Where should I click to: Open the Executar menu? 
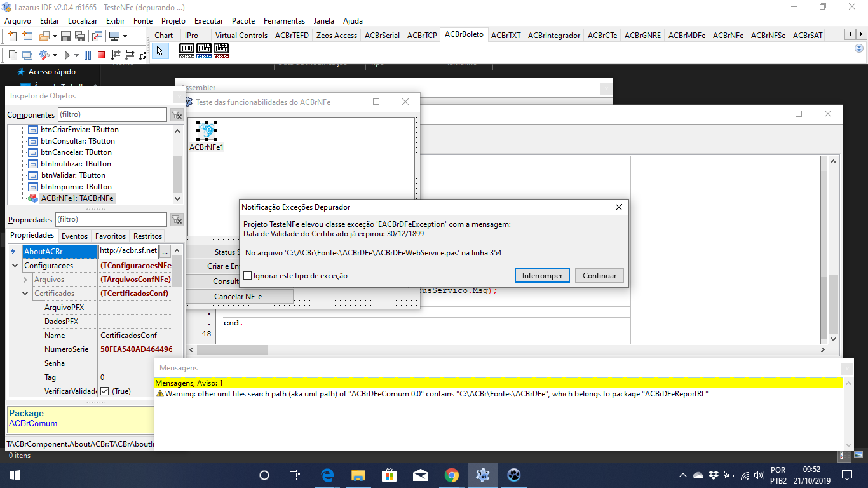pos(208,20)
